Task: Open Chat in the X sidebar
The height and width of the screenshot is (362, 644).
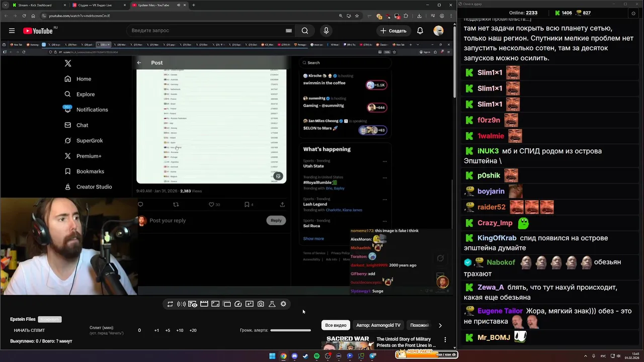Action: [76, 125]
